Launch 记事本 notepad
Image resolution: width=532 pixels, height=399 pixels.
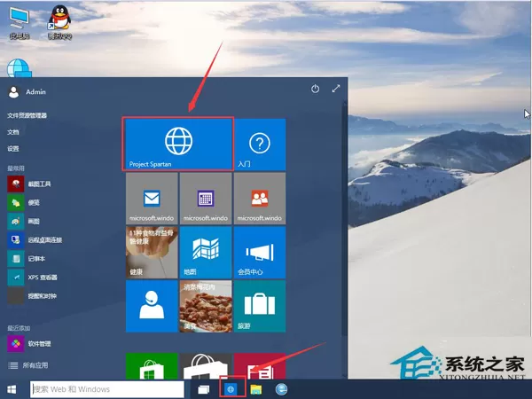pyautogui.click(x=27, y=259)
